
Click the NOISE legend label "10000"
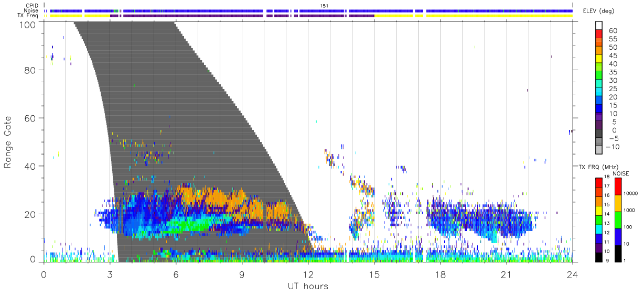pos(631,194)
